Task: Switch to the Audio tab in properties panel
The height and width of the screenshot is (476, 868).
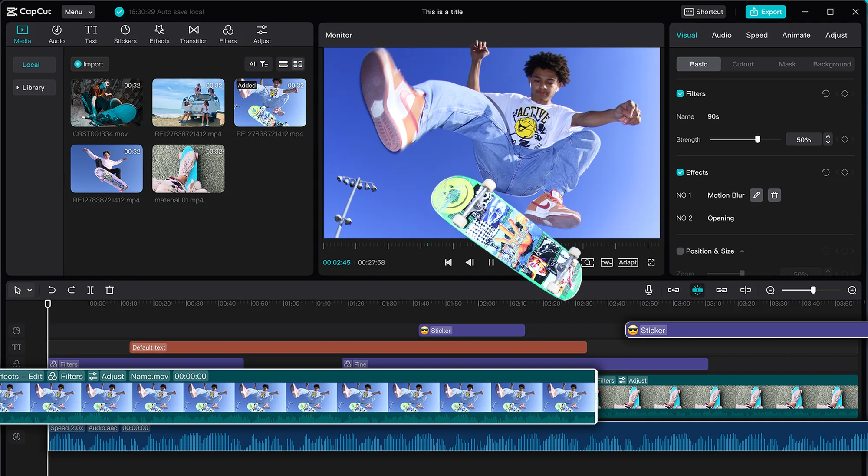Action: (x=721, y=35)
